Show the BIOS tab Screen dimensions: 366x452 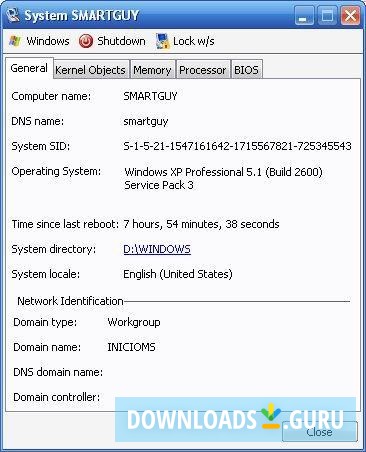tap(246, 70)
